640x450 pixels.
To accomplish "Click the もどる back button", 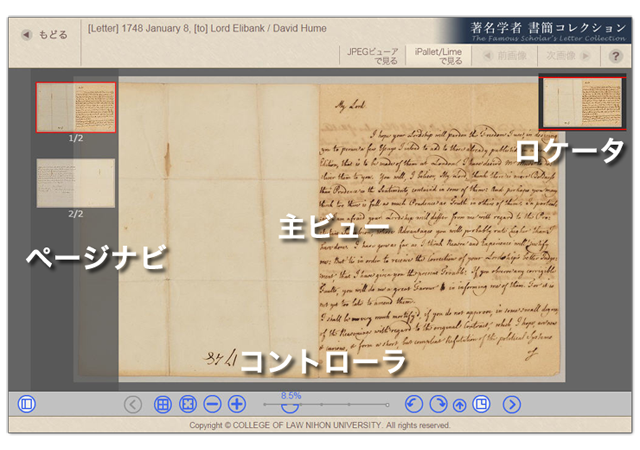I will [46, 35].
